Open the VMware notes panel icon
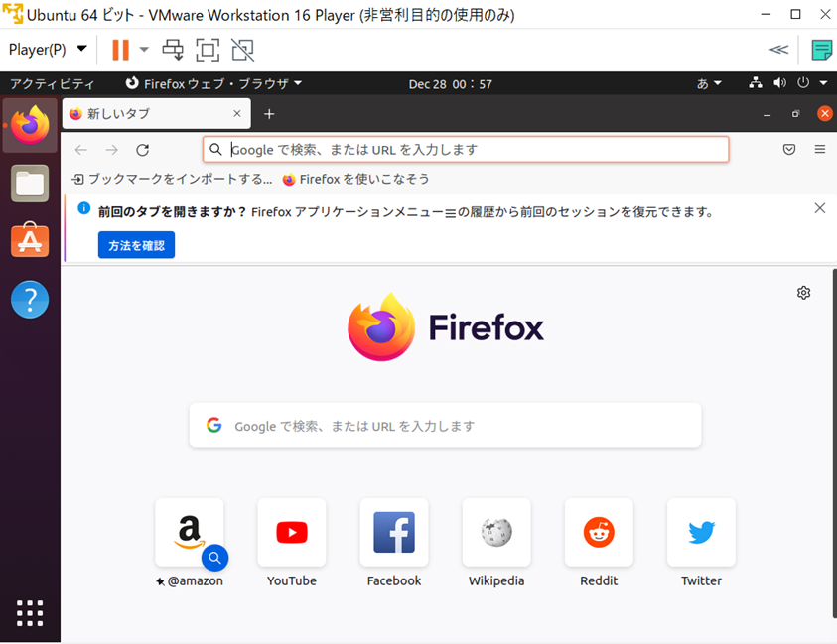This screenshot has height=644, width=837. tap(821, 50)
